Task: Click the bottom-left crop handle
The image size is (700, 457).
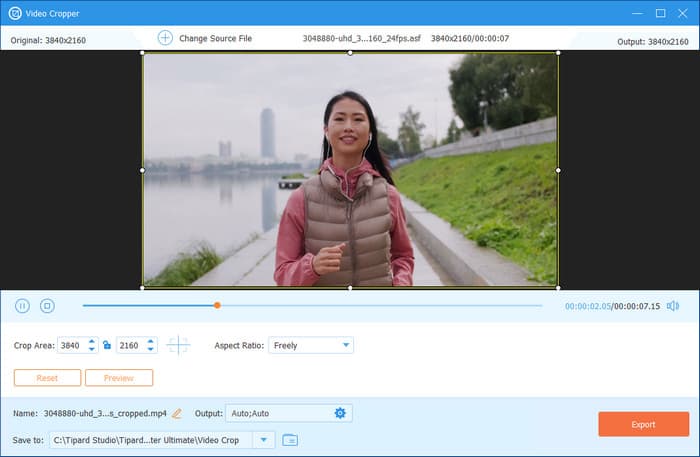Action: (142, 288)
